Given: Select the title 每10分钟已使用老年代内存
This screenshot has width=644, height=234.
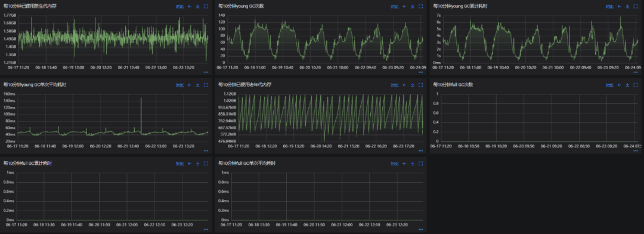Looking at the screenshot, I should 245,85.
